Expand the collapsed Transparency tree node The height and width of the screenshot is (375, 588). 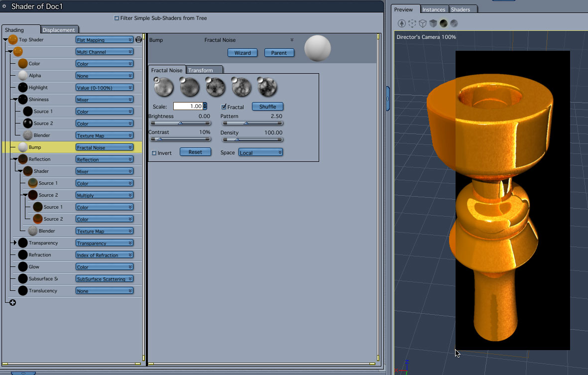click(x=15, y=243)
